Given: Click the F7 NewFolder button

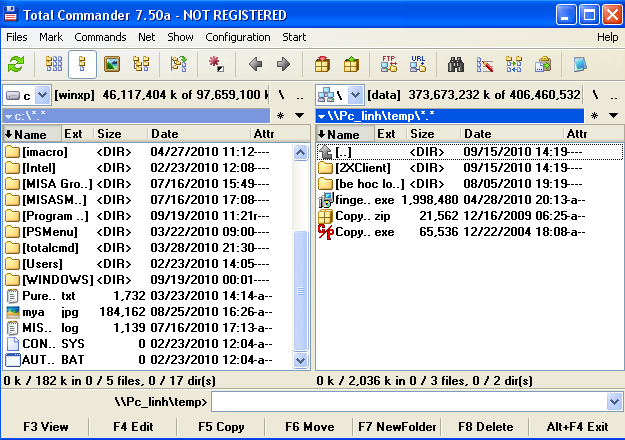Looking at the screenshot, I should coord(397,427).
